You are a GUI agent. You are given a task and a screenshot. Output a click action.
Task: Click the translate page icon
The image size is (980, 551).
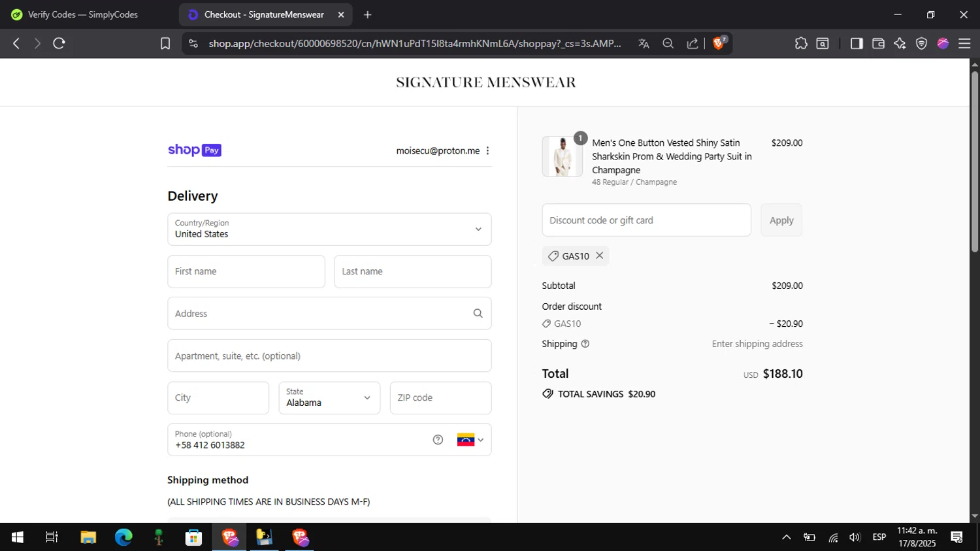[x=644, y=43]
